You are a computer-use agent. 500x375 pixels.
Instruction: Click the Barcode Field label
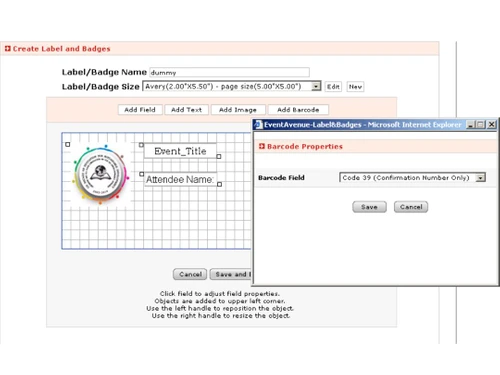(x=281, y=178)
